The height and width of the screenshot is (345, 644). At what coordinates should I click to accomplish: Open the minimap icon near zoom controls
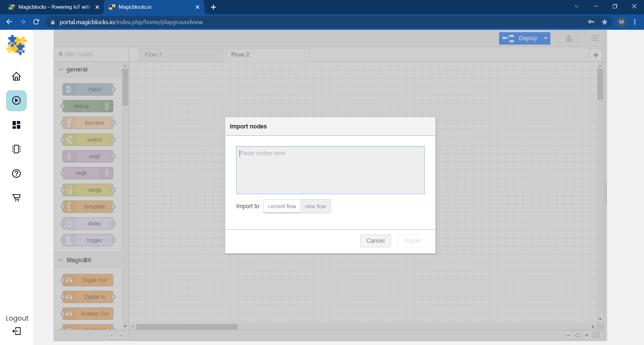coord(596,335)
